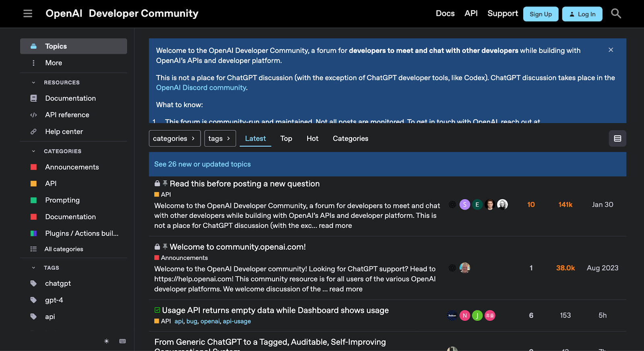This screenshot has height=351, width=644.
Task: Dismiss the welcome banner with X
Action: click(x=611, y=50)
